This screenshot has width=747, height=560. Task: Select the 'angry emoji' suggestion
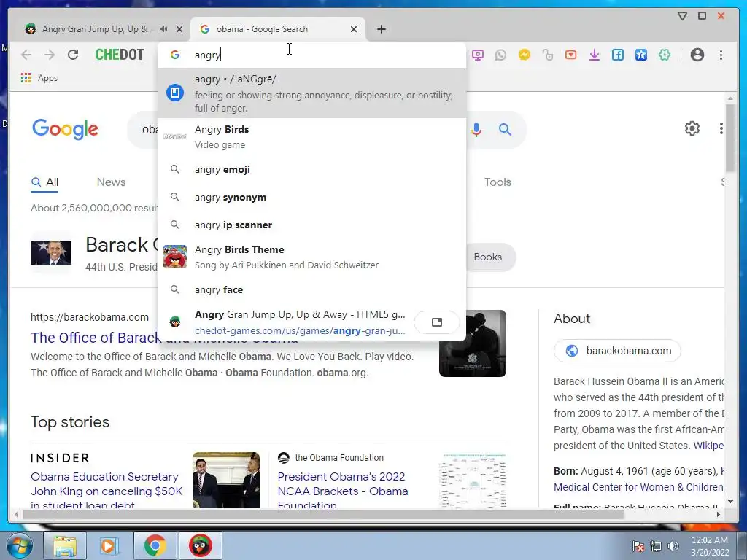pos(312,169)
